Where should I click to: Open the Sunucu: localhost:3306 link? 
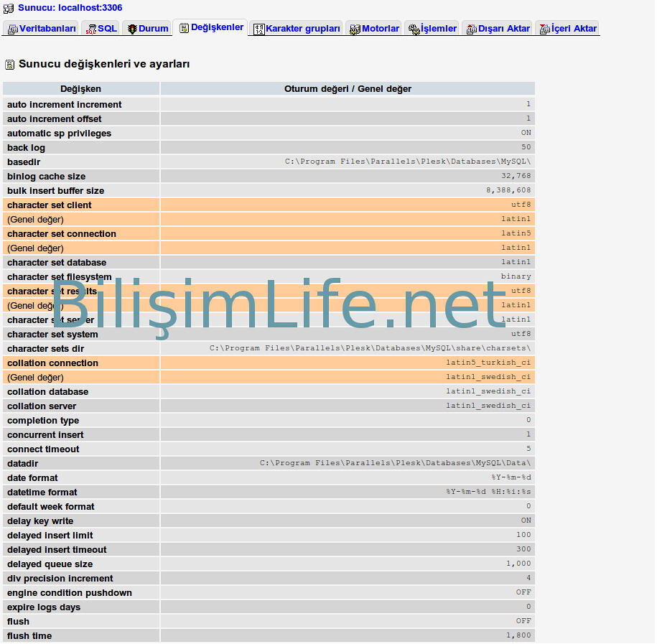[x=70, y=8]
